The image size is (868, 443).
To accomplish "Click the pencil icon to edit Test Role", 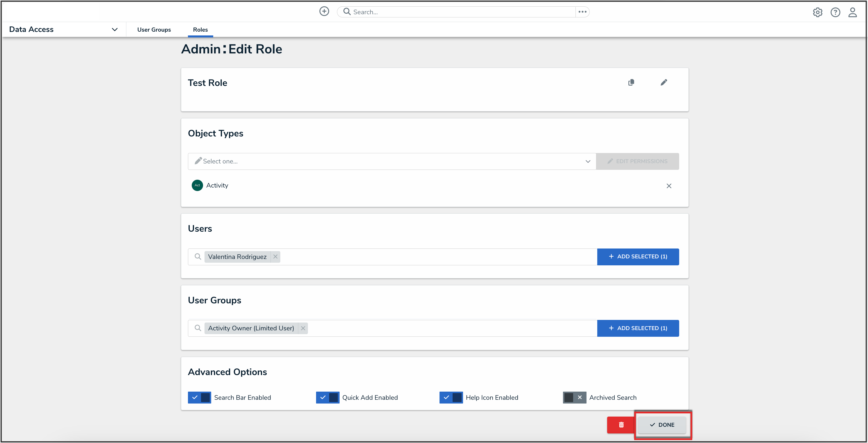I will click(x=663, y=82).
